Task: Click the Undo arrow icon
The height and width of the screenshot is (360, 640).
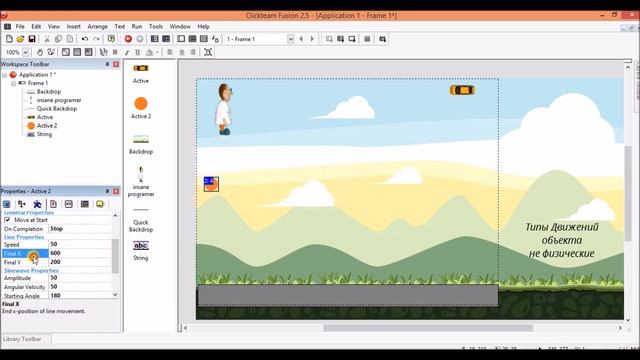Action: [84, 39]
